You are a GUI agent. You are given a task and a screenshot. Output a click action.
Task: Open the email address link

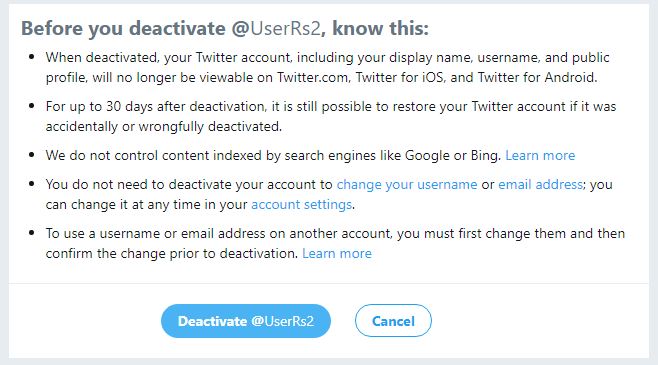click(x=540, y=185)
